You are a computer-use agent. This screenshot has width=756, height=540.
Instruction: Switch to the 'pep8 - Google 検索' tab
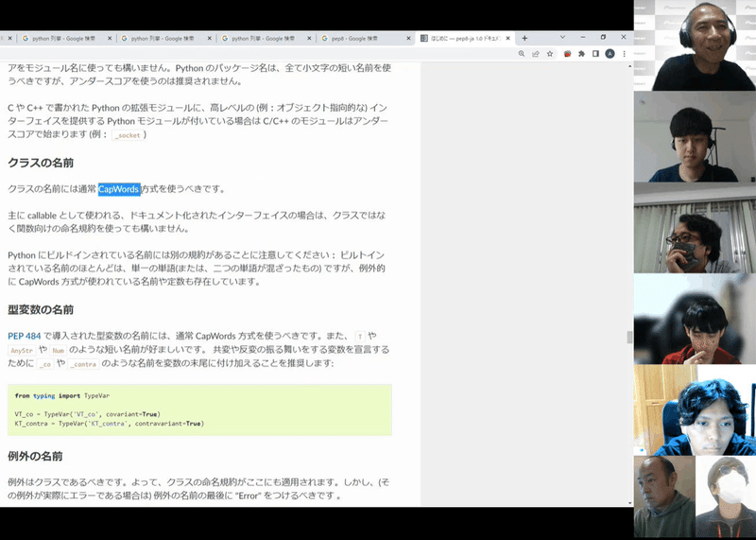(366, 38)
